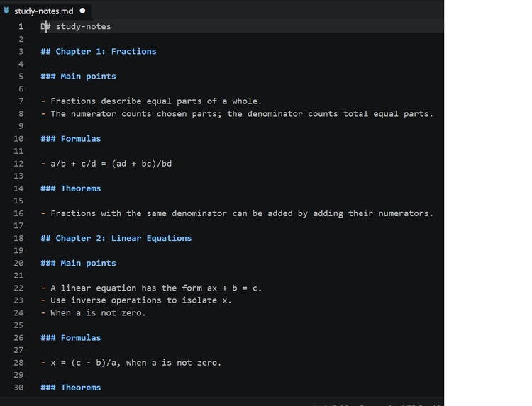Click line number 12 in the gutter
Viewport: 532px width, 406px height.
[18, 164]
